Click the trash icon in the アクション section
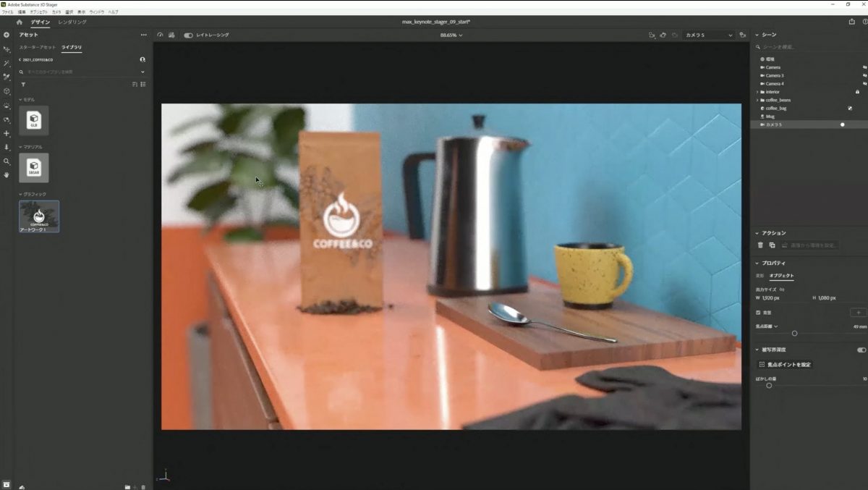This screenshot has width=868, height=490. pos(760,245)
